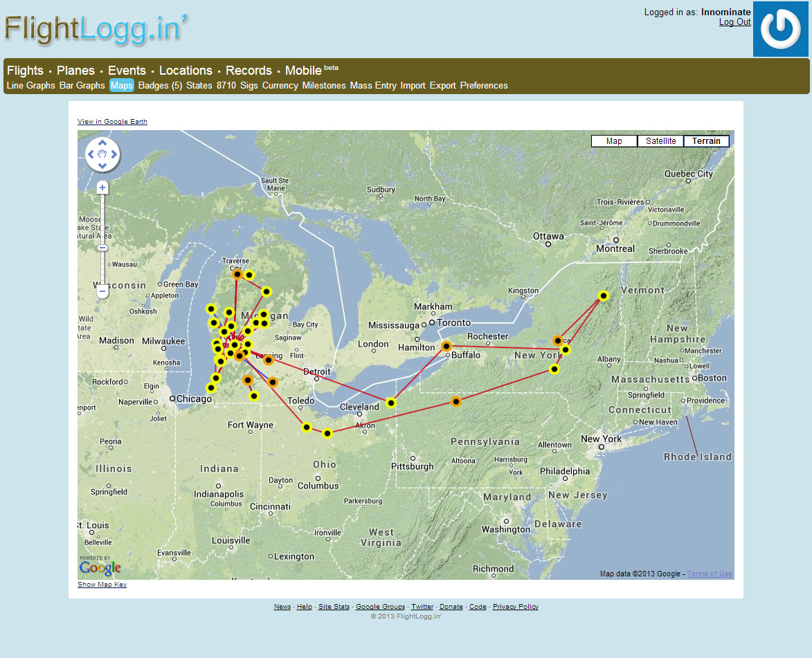Go to Bar Graphs subpage
This screenshot has width=812, height=658.
[x=82, y=85]
